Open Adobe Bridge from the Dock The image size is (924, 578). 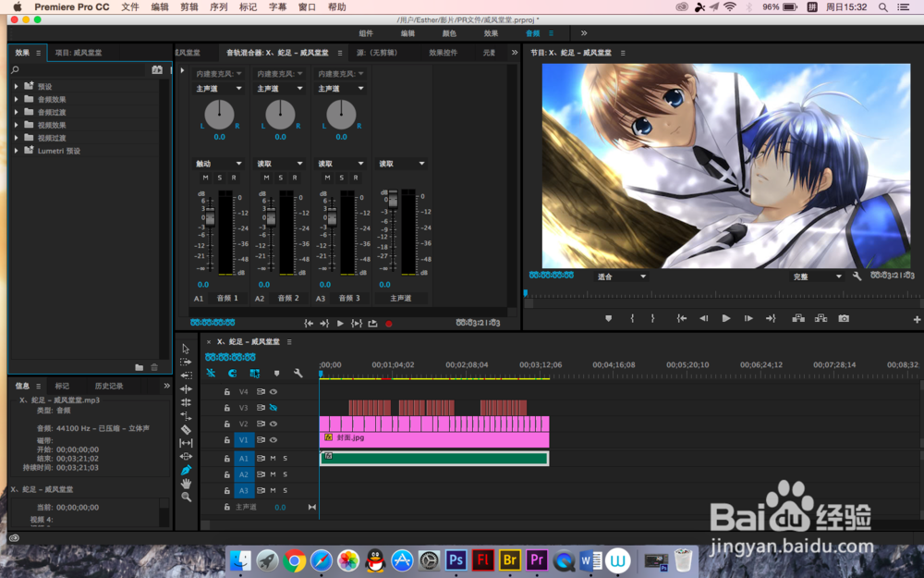pos(510,560)
